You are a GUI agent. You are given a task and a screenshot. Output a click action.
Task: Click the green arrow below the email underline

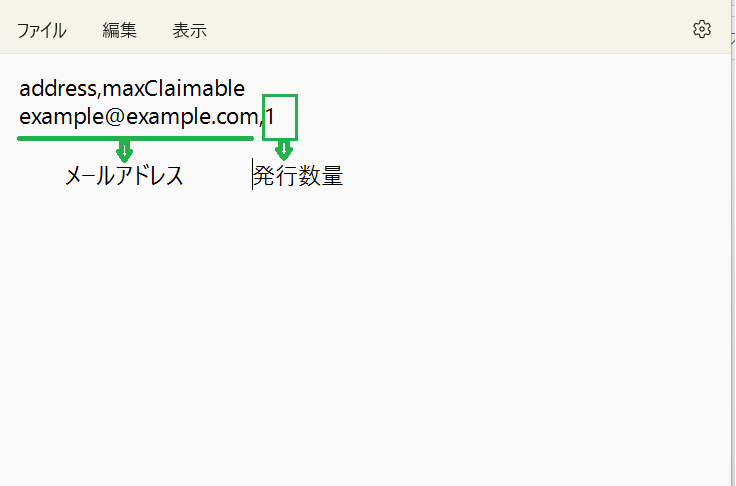click(x=124, y=151)
